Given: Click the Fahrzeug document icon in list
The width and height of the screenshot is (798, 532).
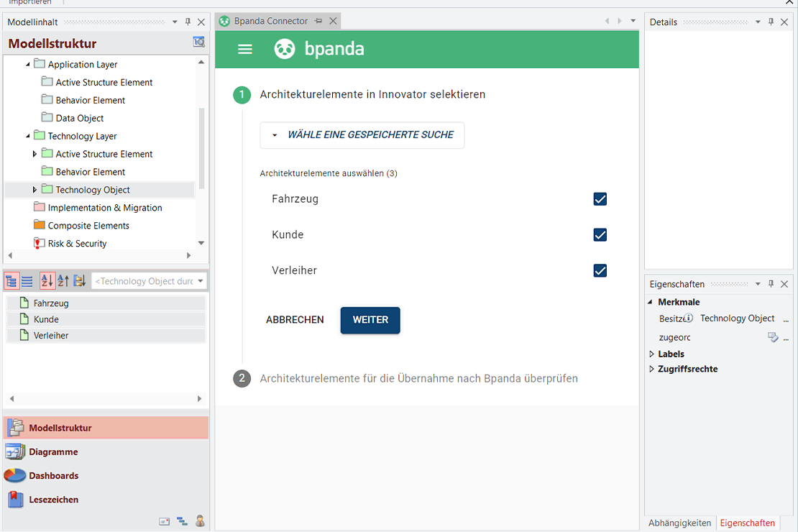Looking at the screenshot, I should 24,303.
